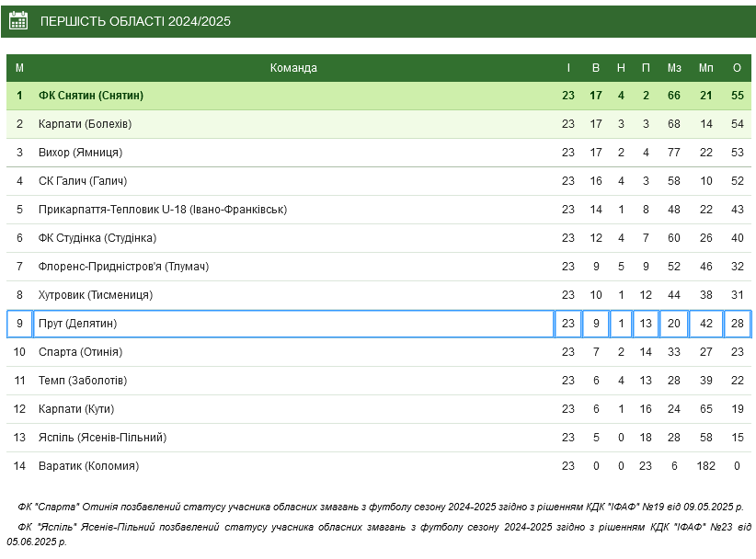
Task: Click the О points column header
Action: tap(737, 68)
